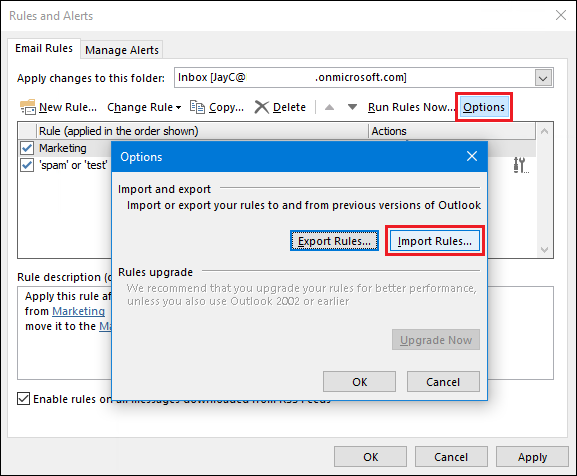Screen dimensions: 577x476
Task: Click the Copy... label in toolbar
Action: (x=226, y=107)
